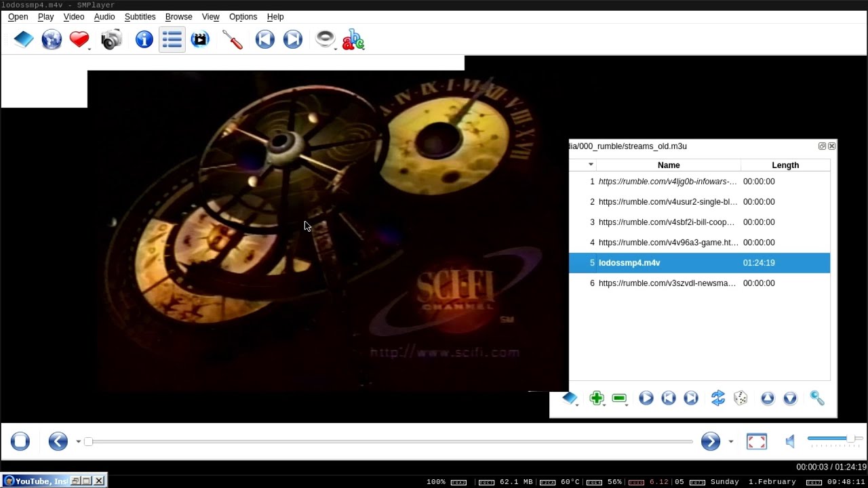Click the 09:48:11 clock in status bar
The width and height of the screenshot is (868, 488).
[x=846, y=482]
